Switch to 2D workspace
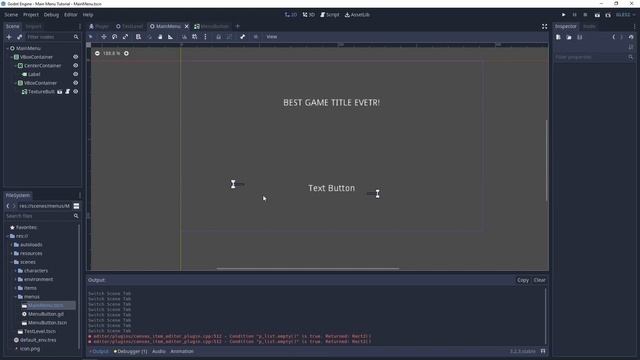640x360 pixels. click(291, 15)
